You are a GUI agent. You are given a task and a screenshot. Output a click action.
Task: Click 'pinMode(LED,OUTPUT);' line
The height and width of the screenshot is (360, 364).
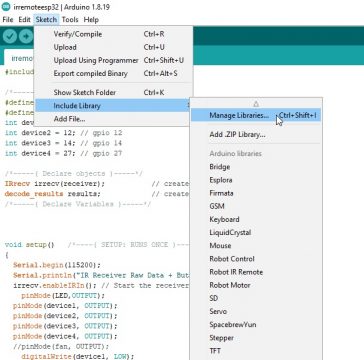click(63, 296)
